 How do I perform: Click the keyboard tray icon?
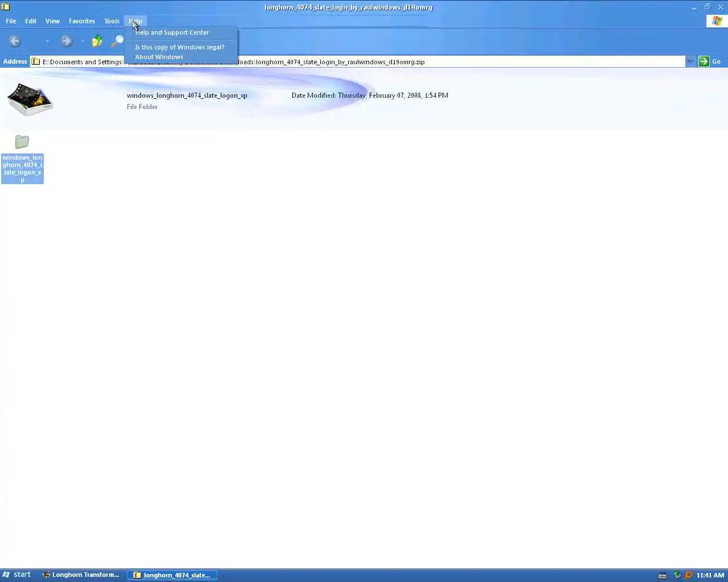coord(663,575)
